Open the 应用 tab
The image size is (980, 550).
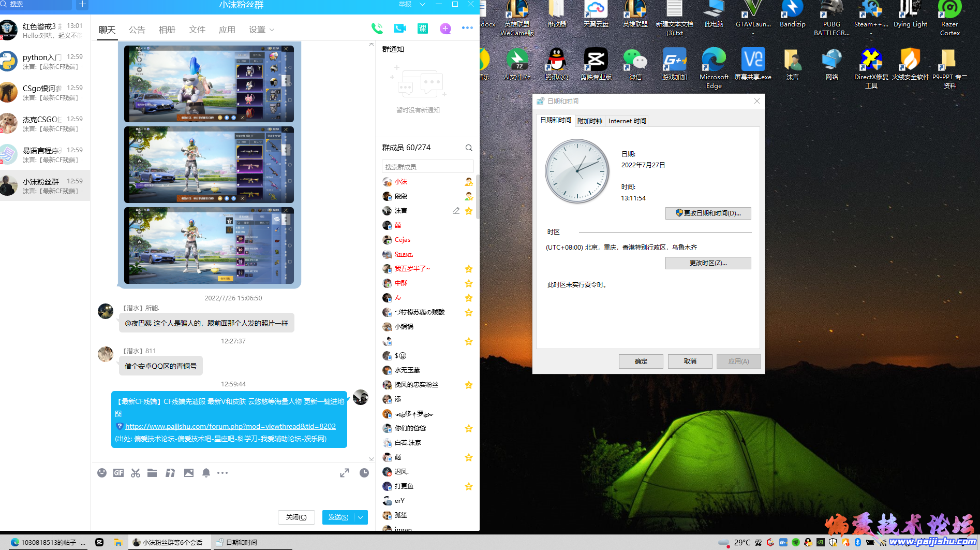point(227,30)
